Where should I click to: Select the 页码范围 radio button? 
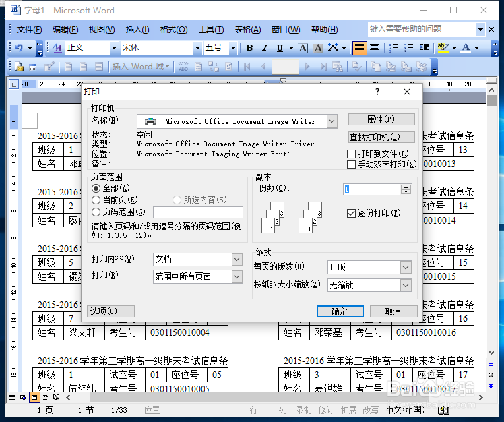[x=96, y=212]
